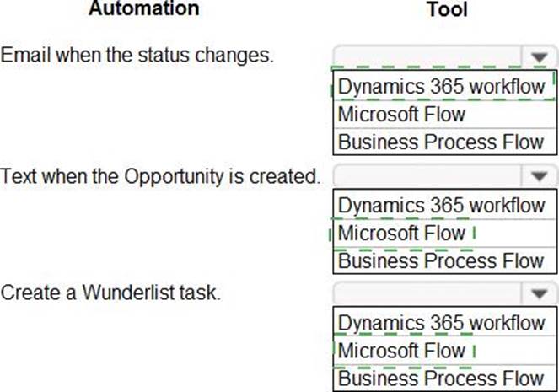The height and width of the screenshot is (392, 559).
Task: Click the 'Email when the status changes' label
Action: (x=137, y=56)
